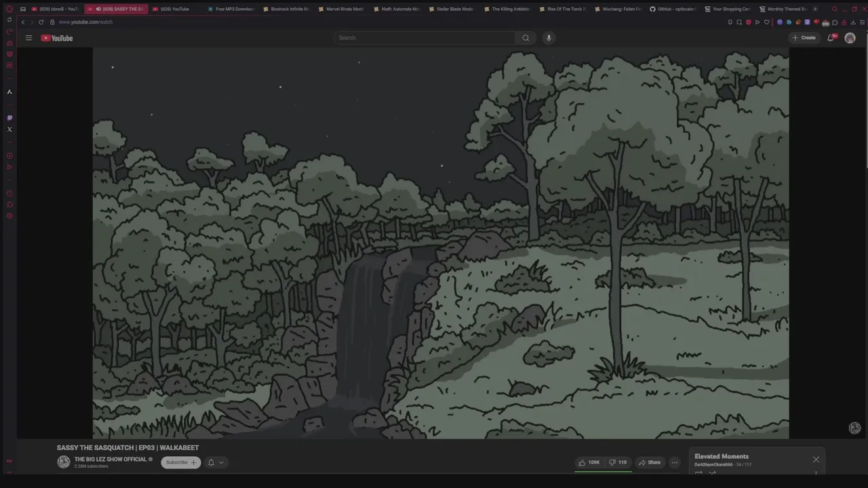
Task: Start voice search with microphone
Action: pos(549,38)
